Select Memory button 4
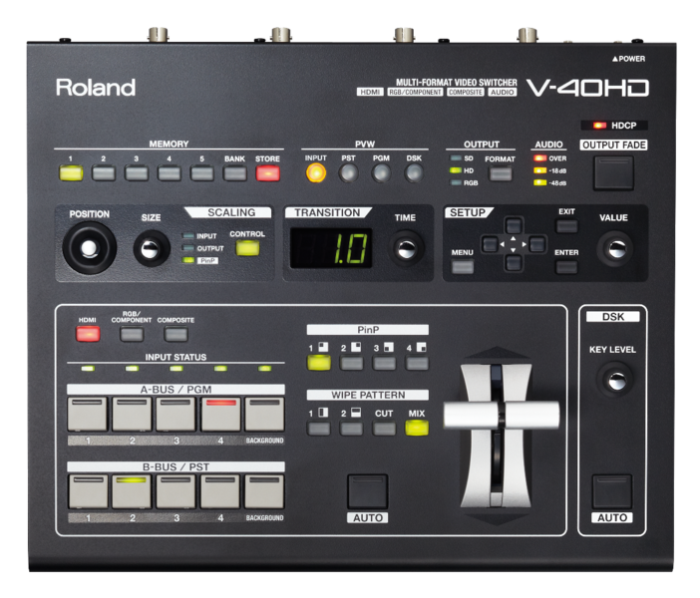This screenshot has height=598, width=700. click(x=170, y=172)
